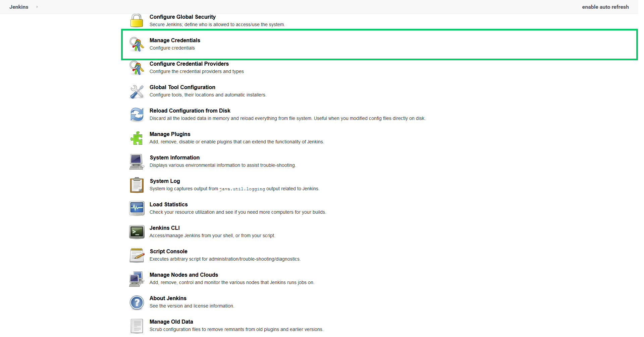The image size is (644, 337).
Task: Click the notepad with pencil Script Console icon
Action: [x=137, y=255]
